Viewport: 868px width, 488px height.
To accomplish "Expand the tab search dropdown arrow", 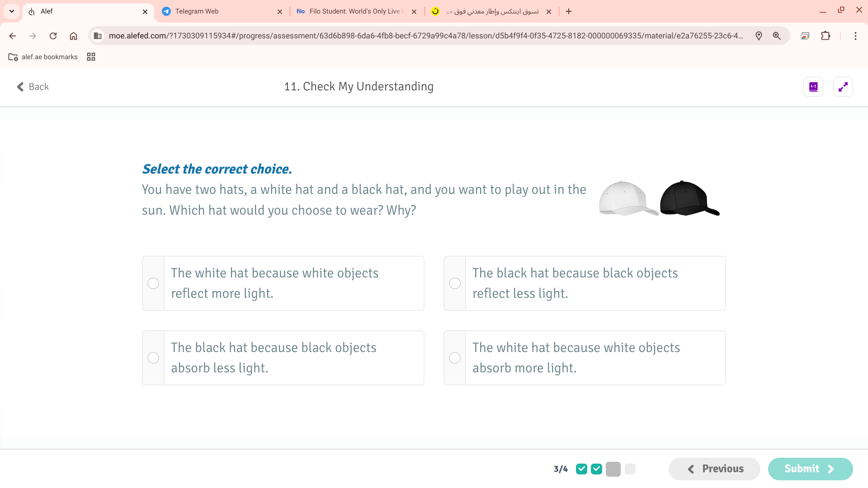I will [12, 11].
